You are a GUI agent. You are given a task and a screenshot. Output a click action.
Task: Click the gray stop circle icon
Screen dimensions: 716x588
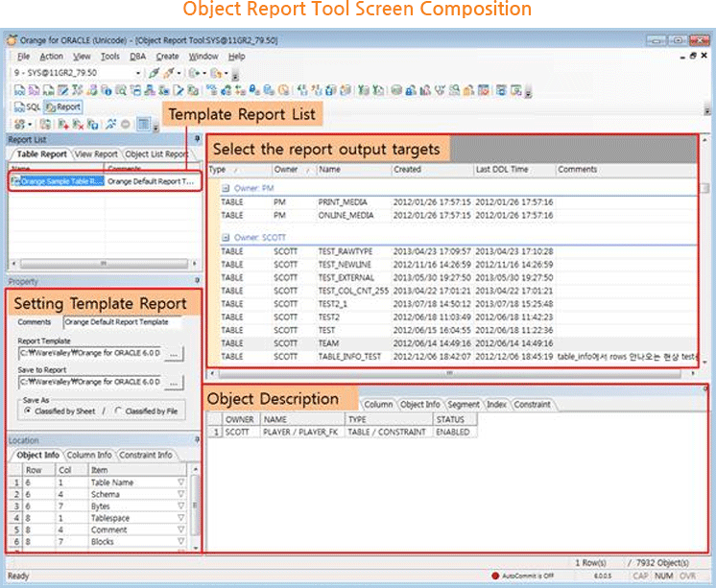125,124
